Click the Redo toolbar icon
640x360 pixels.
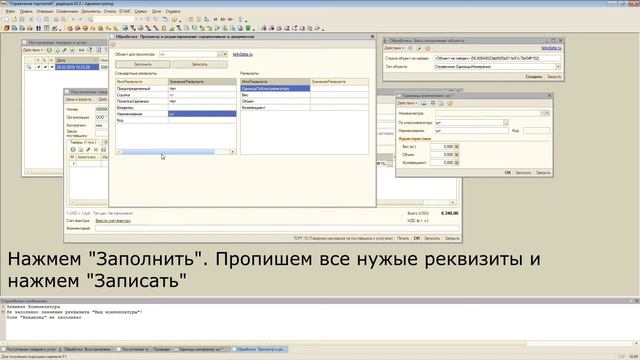[x=81, y=20]
